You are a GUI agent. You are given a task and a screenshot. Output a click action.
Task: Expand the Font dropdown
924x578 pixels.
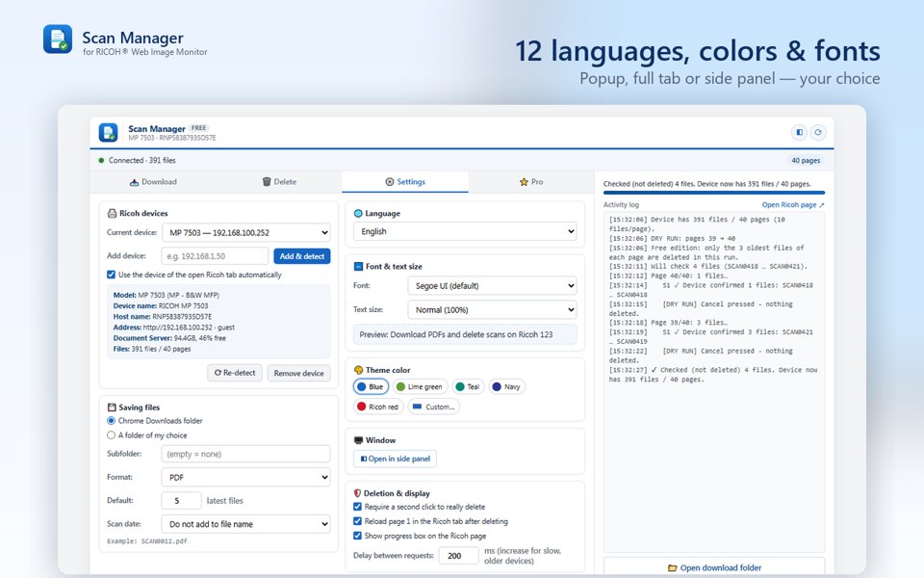(x=492, y=285)
